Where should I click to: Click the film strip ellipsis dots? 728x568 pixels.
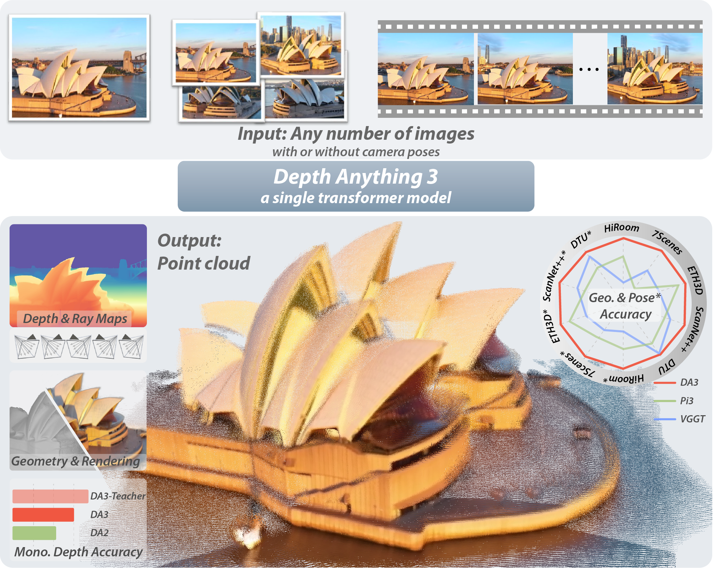coord(589,69)
